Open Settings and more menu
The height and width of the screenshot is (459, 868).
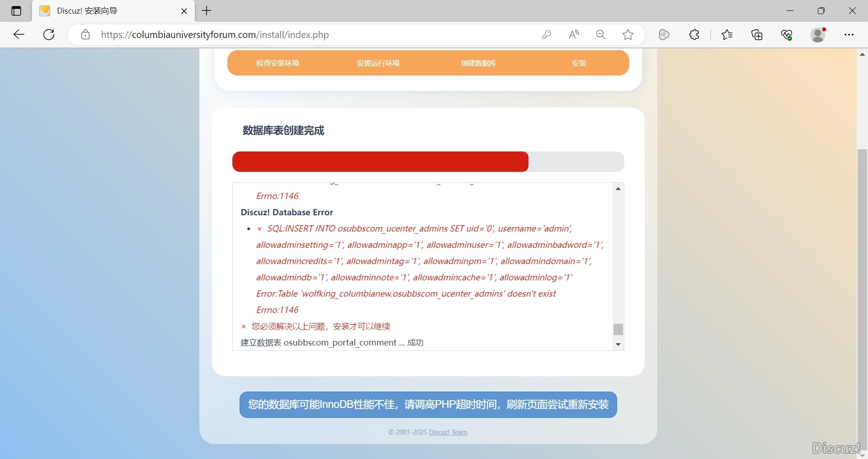(x=849, y=35)
